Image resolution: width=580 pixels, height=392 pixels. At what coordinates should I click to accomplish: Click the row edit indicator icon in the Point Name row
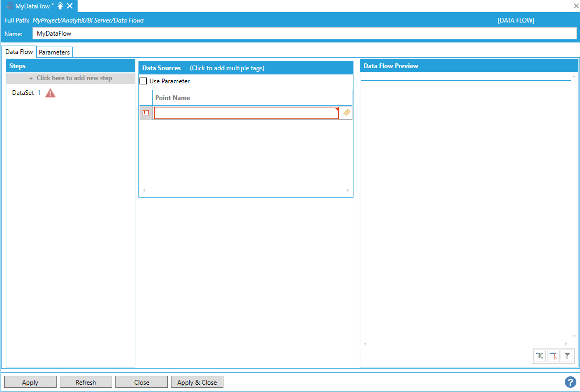(146, 113)
